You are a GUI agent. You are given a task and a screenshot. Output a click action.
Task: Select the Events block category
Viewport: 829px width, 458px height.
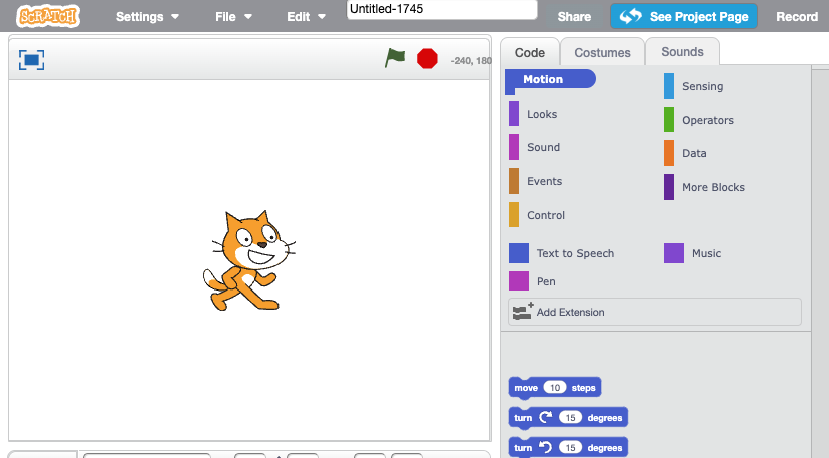536,181
